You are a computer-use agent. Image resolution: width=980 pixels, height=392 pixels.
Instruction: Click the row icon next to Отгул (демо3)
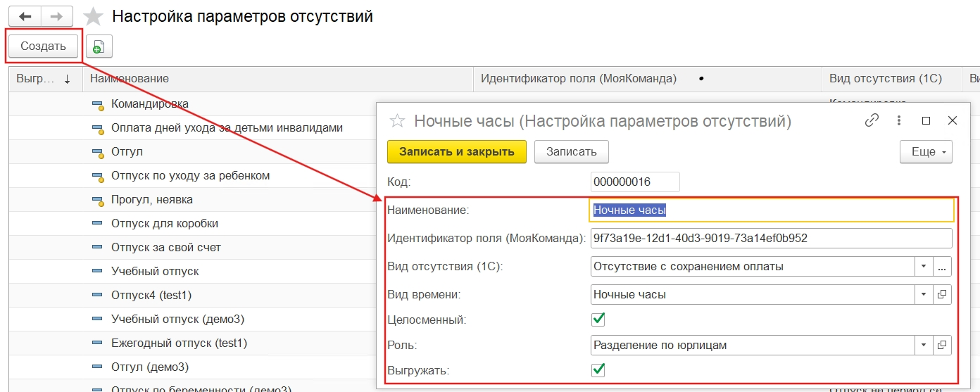pos(97,367)
